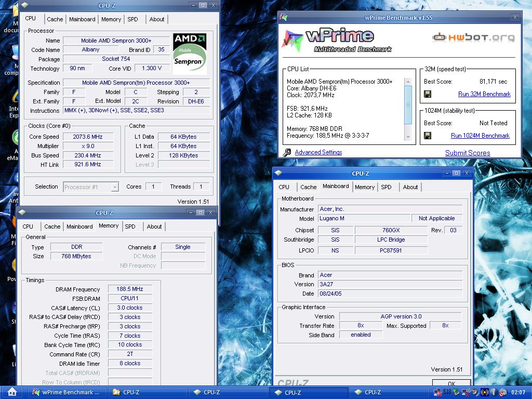
Task: Open Memory tab in CPU-Z Mainboard window
Action: point(365,187)
